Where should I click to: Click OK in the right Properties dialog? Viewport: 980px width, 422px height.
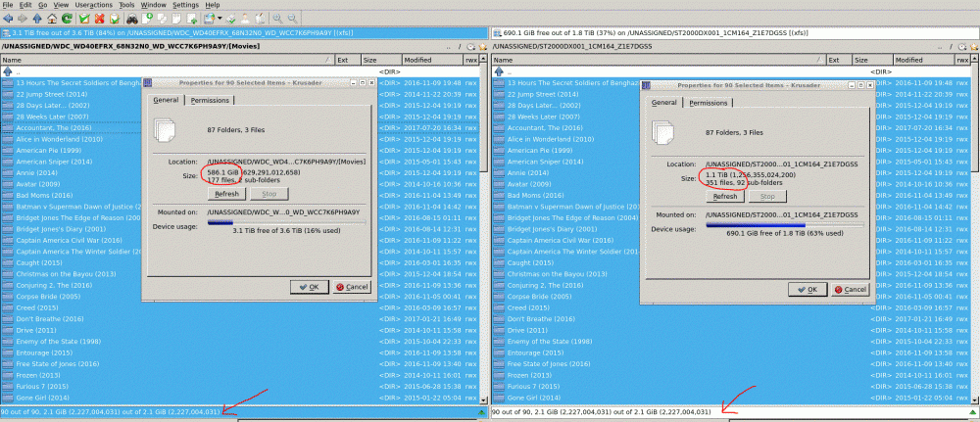click(808, 290)
